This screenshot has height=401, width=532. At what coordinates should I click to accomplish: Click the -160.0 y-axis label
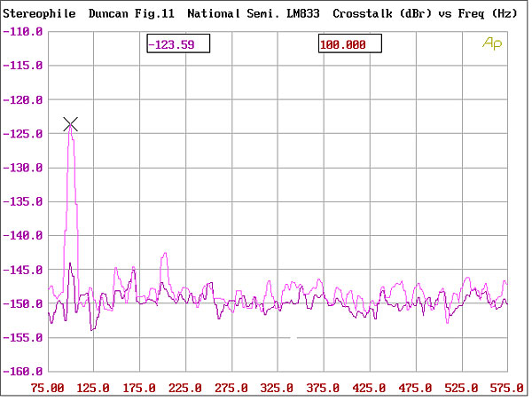click(23, 372)
